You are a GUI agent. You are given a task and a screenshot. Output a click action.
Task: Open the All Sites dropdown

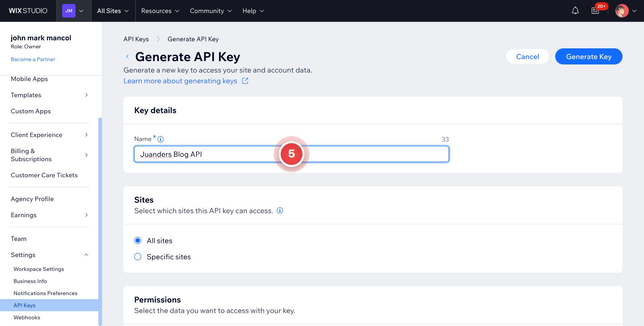click(x=113, y=11)
